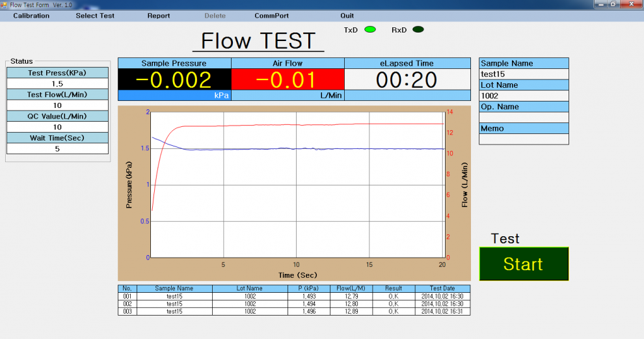Click the Sample Pressure reading -0.002
This screenshot has width=644, height=339.
[x=174, y=79]
